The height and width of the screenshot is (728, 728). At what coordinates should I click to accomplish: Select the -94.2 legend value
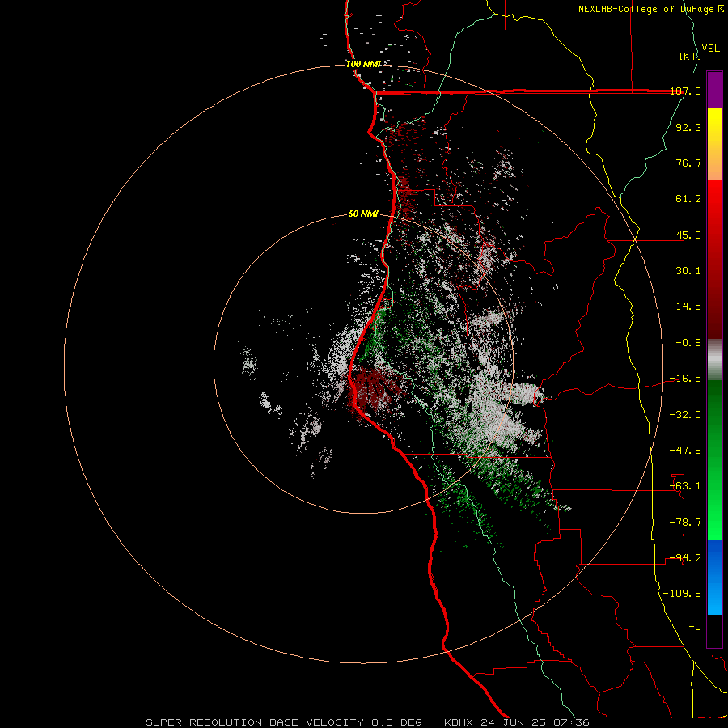685,558
